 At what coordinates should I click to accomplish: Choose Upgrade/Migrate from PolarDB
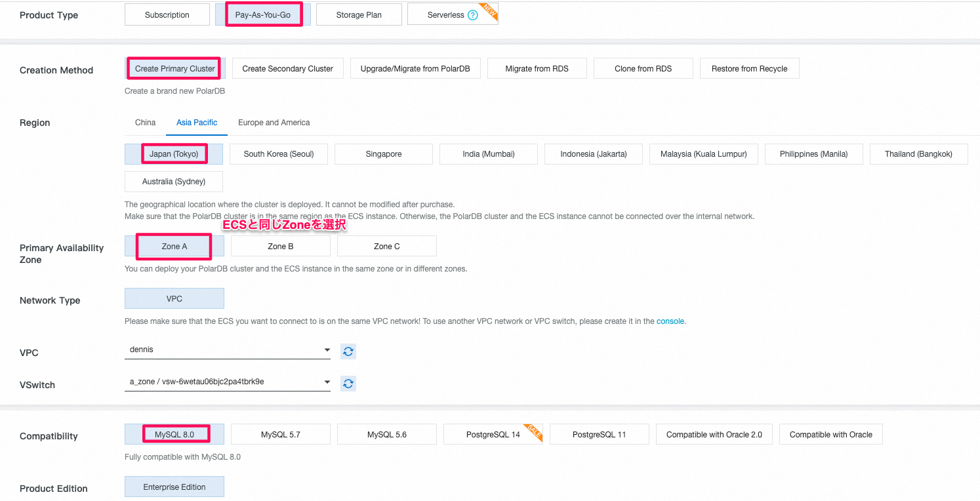point(415,69)
